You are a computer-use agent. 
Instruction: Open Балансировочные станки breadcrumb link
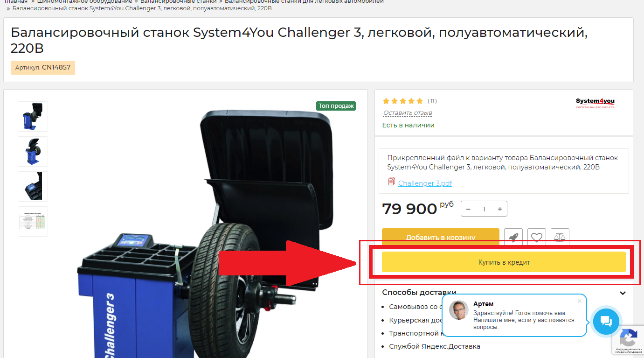(x=179, y=1)
